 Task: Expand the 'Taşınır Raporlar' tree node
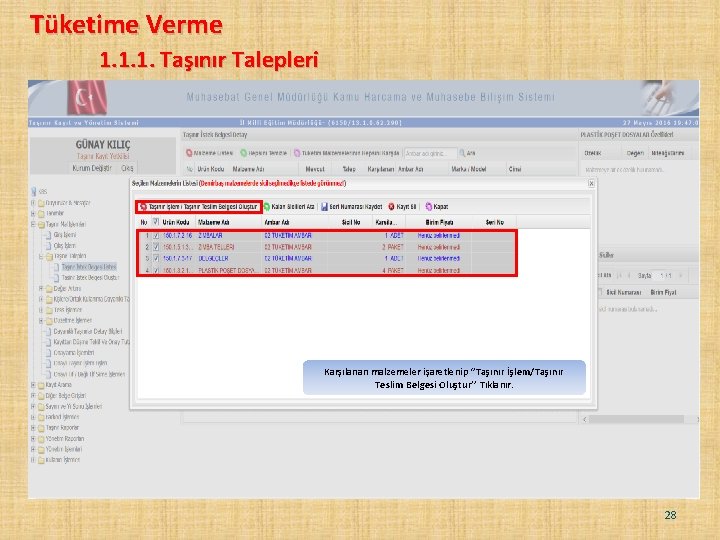click(33, 428)
